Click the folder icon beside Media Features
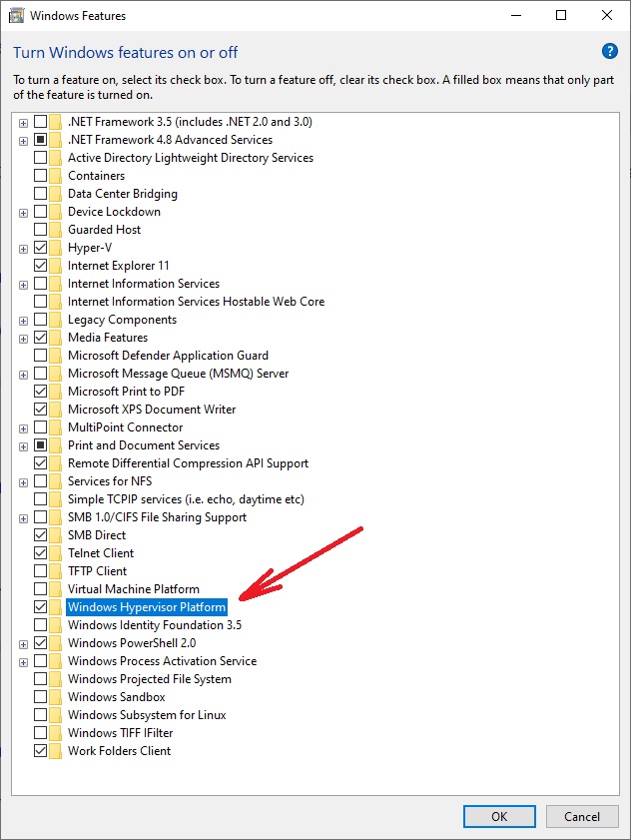 coord(55,338)
